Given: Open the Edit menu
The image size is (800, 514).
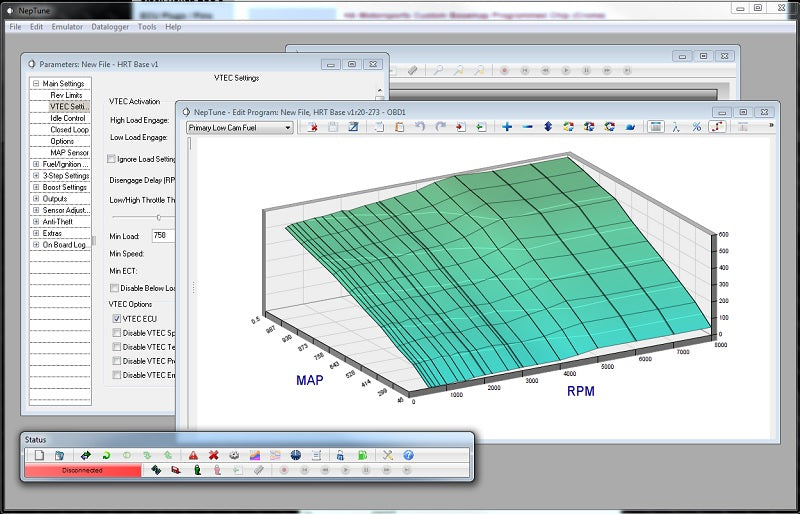Looking at the screenshot, I should (36, 27).
